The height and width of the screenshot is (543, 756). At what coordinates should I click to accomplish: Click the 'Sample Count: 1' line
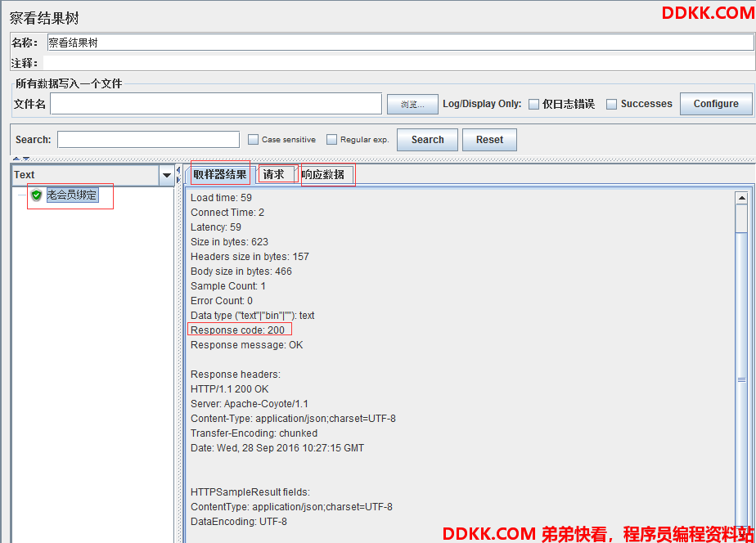point(227,286)
